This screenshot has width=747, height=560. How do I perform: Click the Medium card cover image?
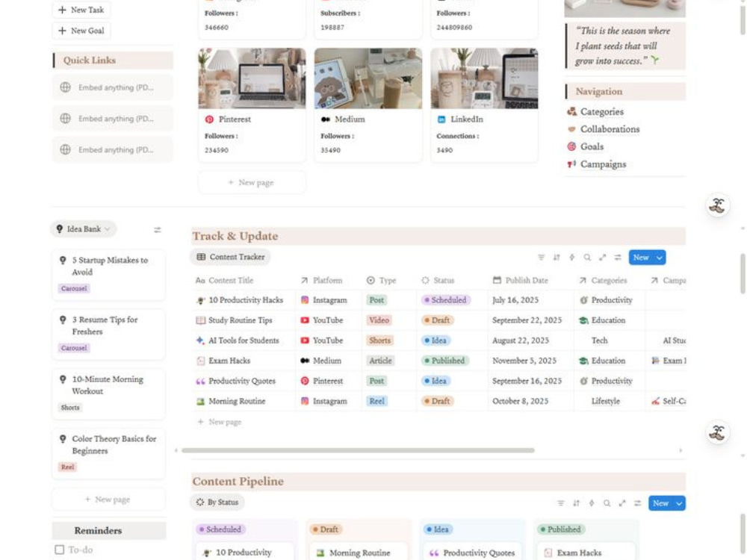click(x=368, y=78)
